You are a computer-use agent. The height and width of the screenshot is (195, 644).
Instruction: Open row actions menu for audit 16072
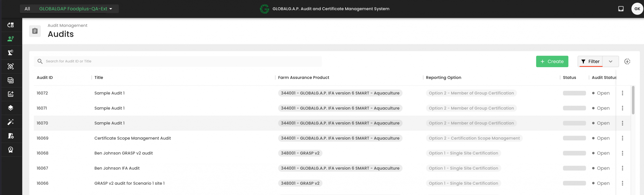(x=622, y=93)
